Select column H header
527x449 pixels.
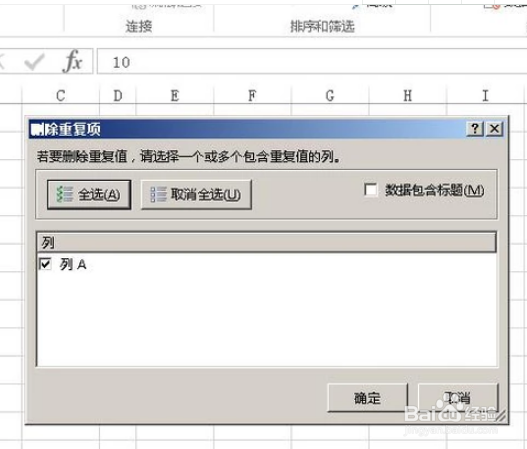408,96
